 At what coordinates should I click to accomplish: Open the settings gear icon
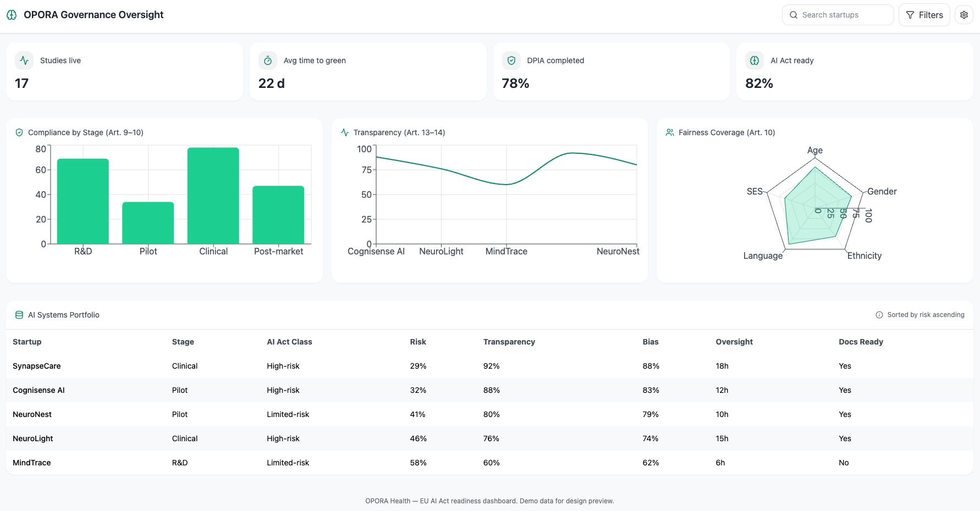click(x=964, y=15)
